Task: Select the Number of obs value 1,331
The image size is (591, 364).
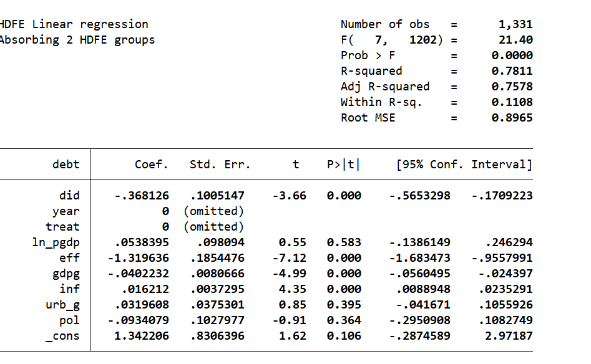Action: pos(515,24)
